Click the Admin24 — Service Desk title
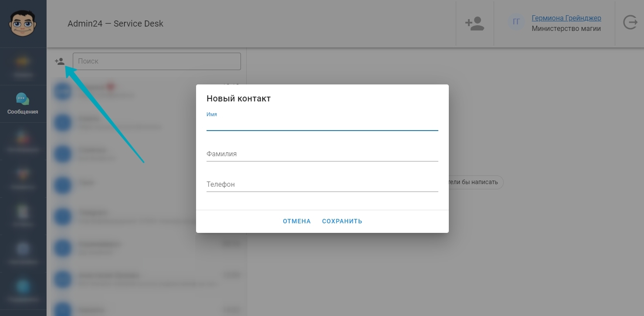644x316 pixels. pyautogui.click(x=115, y=24)
